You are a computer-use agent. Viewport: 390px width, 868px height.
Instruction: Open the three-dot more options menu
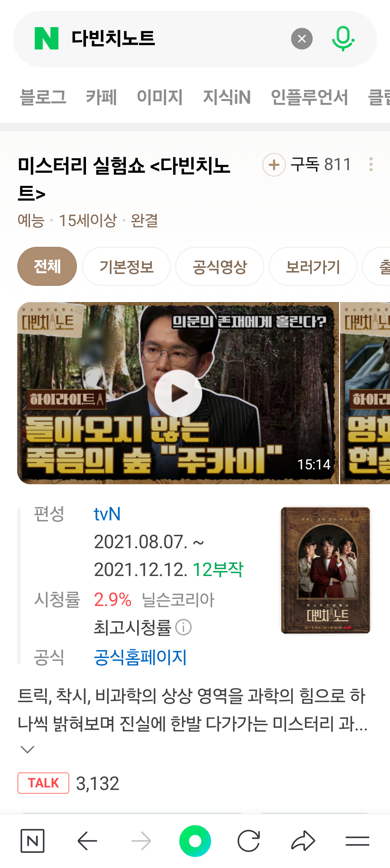tap(371, 164)
